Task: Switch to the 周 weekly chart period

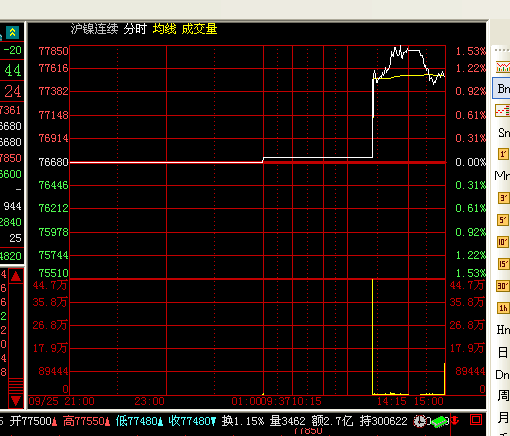Action: click(x=503, y=396)
